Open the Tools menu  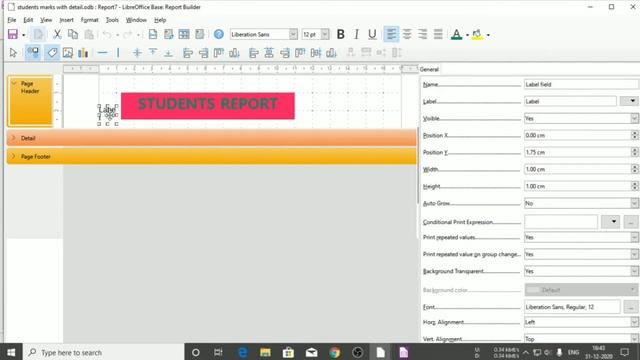[x=112, y=20]
